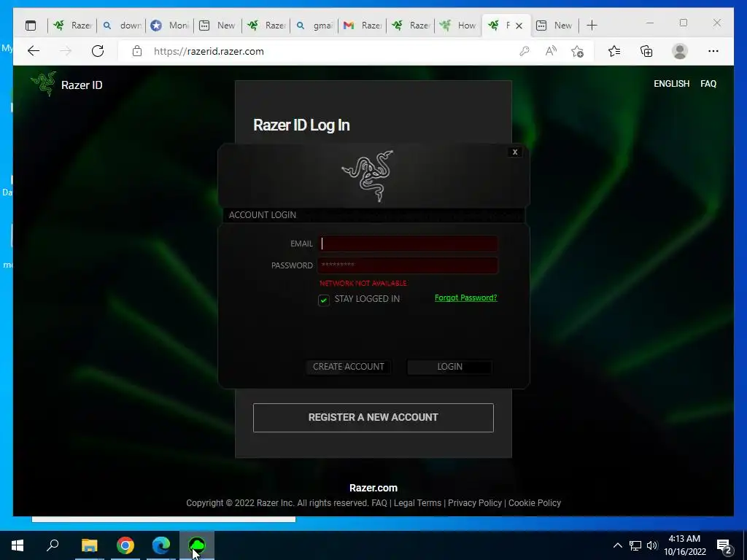Viewport: 747px width, 560px height.
Task: Show hidden system tray icons
Action: pyautogui.click(x=617, y=545)
